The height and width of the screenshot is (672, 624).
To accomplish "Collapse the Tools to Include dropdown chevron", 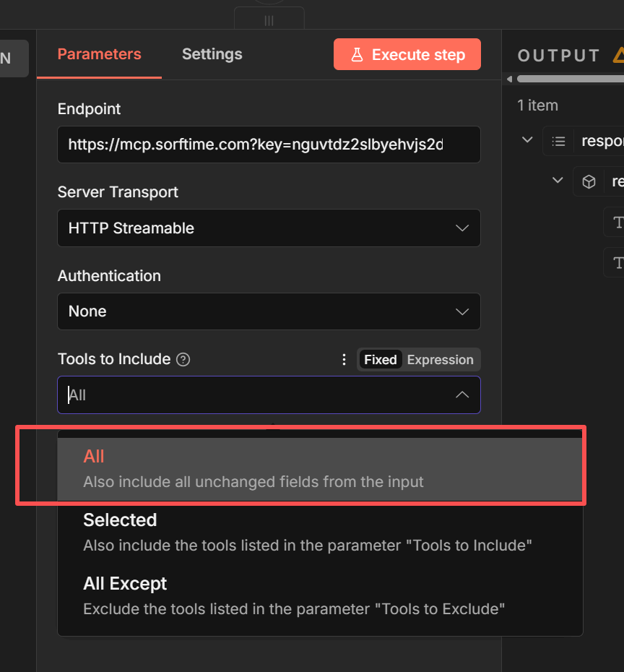I will pos(462,395).
